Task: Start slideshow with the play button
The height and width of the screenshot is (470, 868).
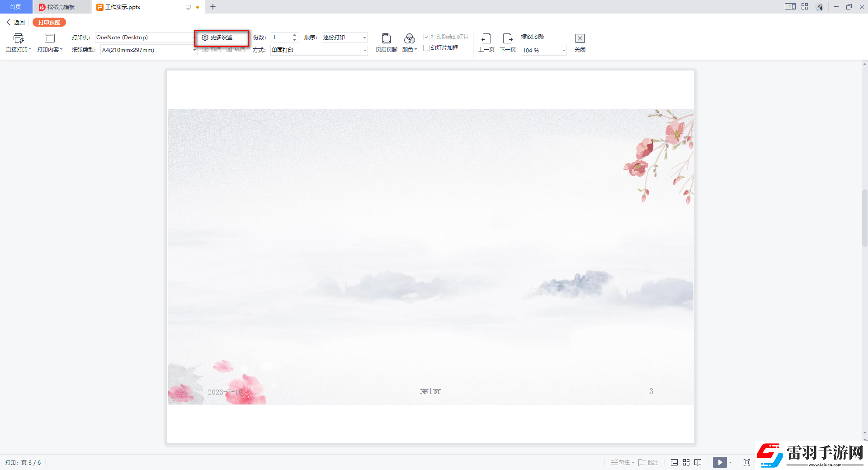Action: [720, 462]
